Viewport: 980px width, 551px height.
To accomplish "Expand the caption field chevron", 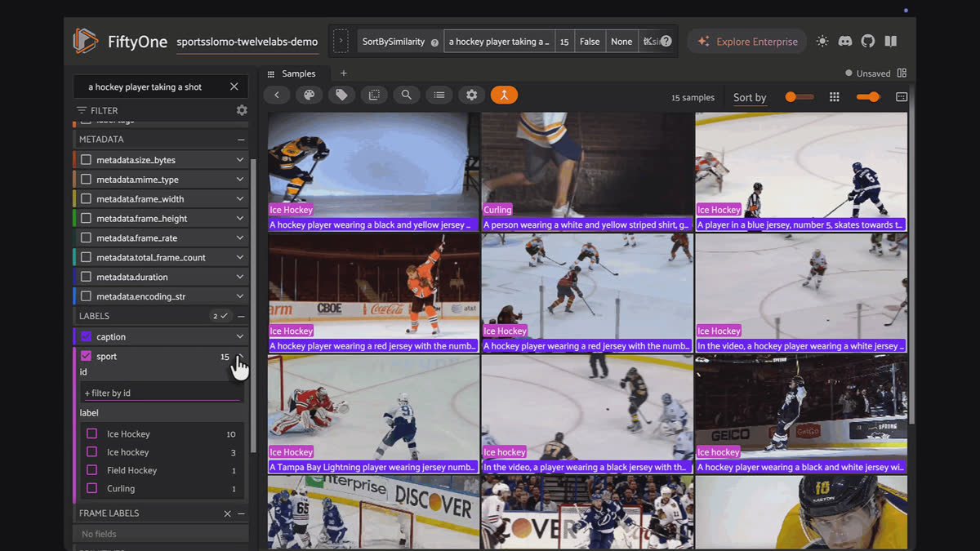I will click(240, 336).
